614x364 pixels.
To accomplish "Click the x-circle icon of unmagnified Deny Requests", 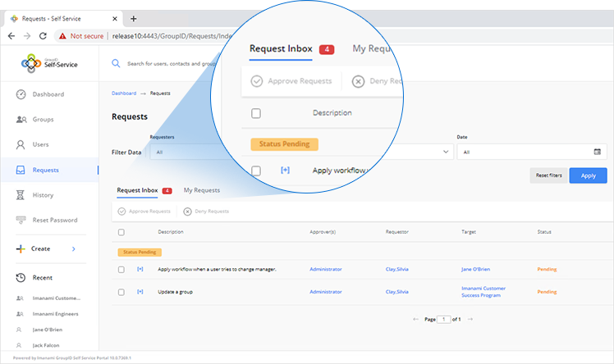I will click(188, 212).
